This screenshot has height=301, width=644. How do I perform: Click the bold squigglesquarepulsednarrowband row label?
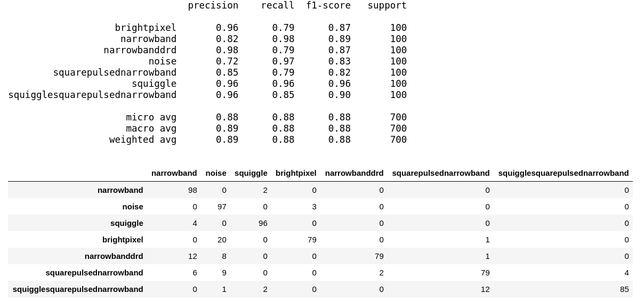[x=78, y=289]
